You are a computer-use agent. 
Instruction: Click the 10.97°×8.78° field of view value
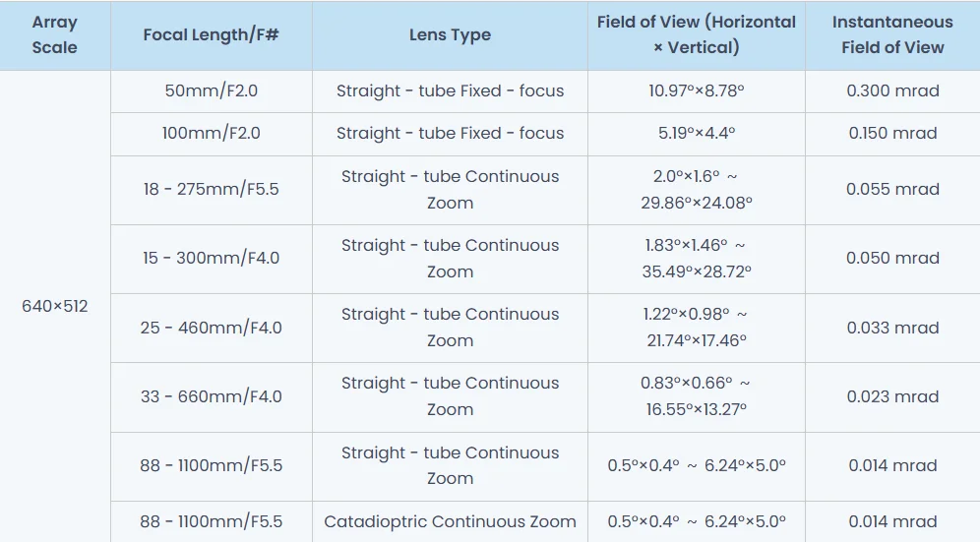tap(696, 90)
